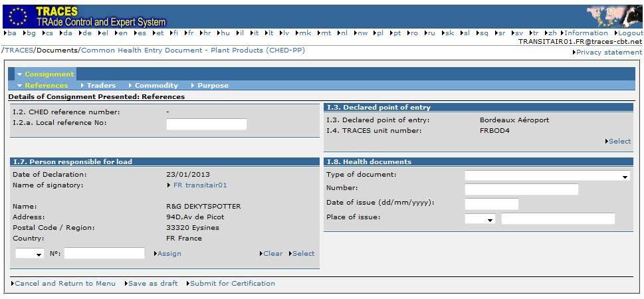The width and height of the screenshot is (644, 299).
Task: Open Place of issue country dropdown
Action: (x=480, y=219)
